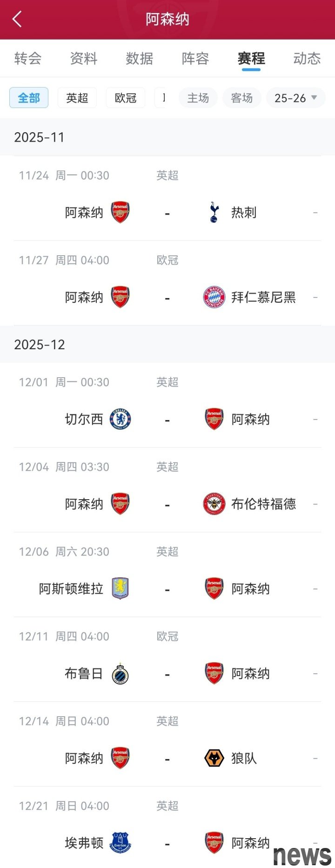Tap the Aston Villa (阿斯顿维拉) crest
Screen dimensions: 335x868
121,589
